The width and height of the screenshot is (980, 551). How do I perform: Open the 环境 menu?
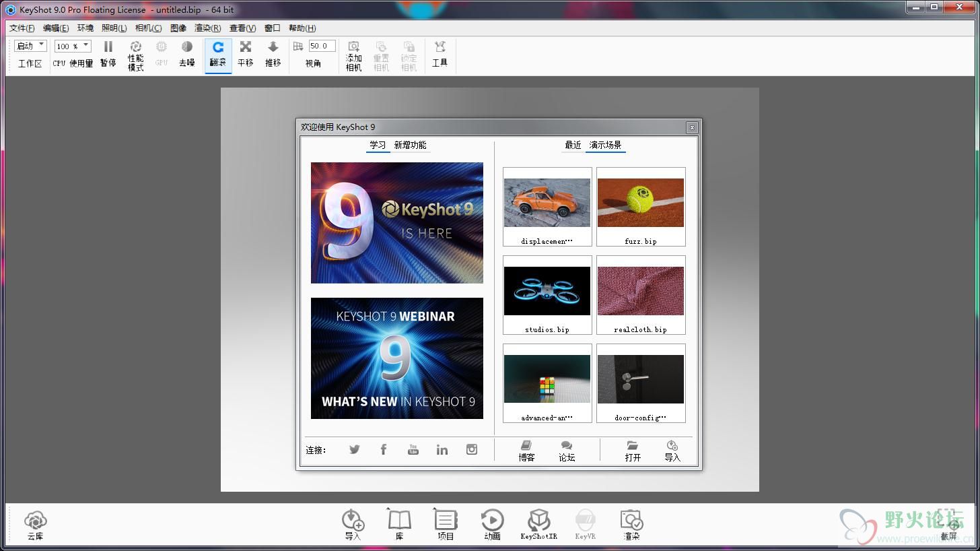coord(85,28)
